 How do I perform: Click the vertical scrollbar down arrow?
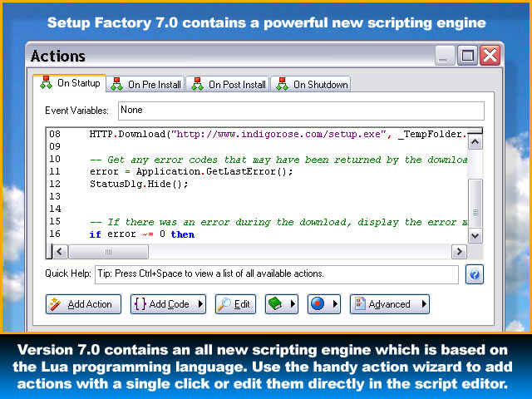[x=475, y=235]
